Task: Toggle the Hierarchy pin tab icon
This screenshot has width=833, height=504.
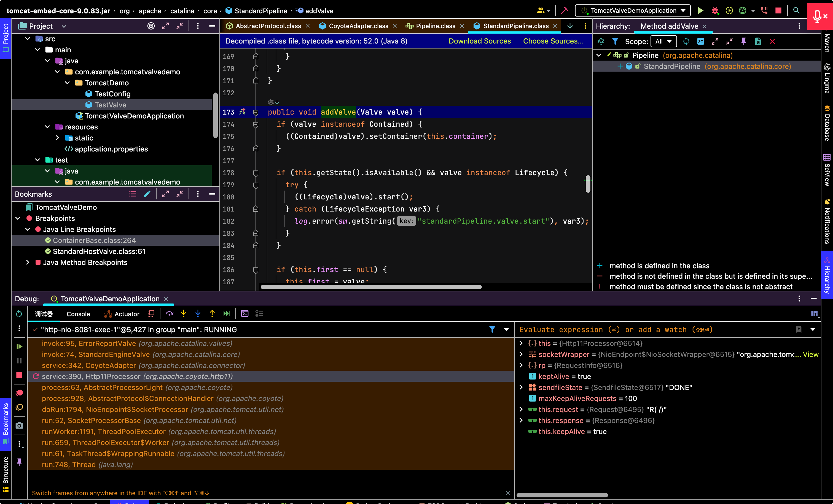Action: 743,41
